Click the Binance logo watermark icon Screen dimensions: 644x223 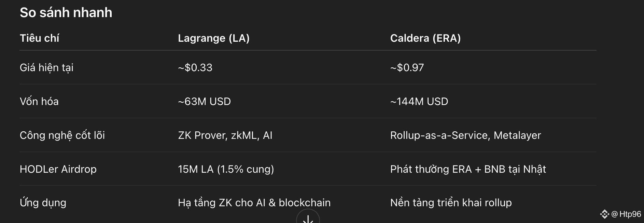604,214
